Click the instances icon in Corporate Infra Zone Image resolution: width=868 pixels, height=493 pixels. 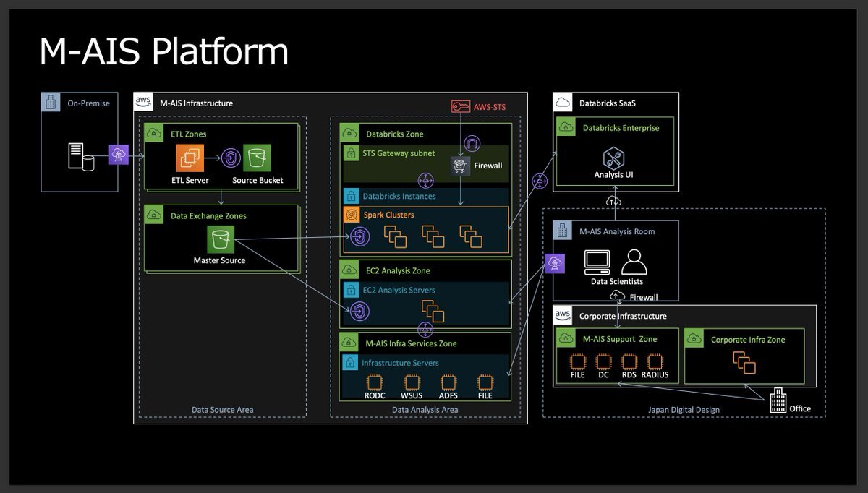744,362
